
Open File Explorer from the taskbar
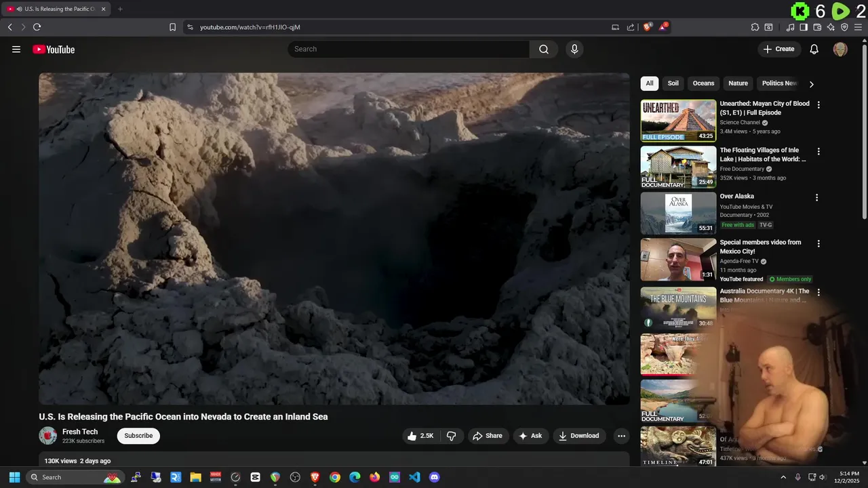click(x=195, y=477)
